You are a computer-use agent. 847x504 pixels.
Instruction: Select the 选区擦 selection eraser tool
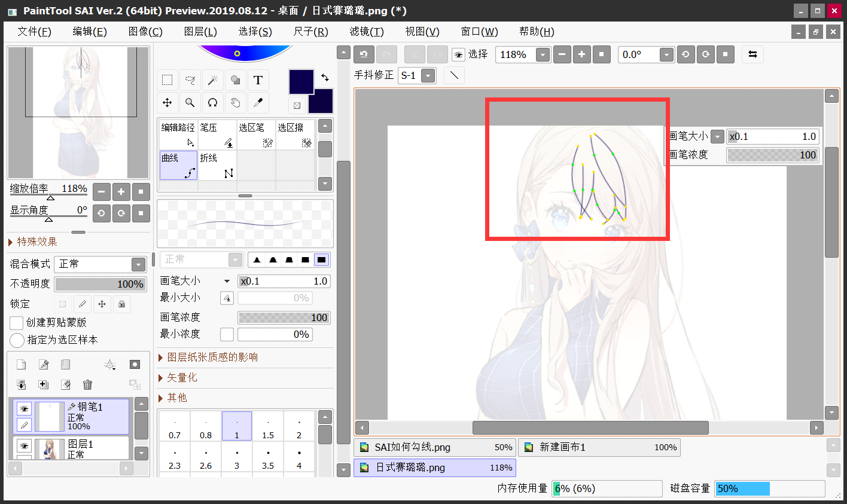coord(295,135)
